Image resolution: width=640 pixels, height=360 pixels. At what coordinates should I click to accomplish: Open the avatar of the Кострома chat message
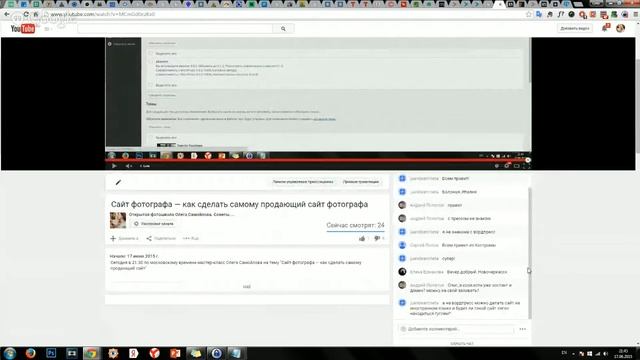click(402, 245)
